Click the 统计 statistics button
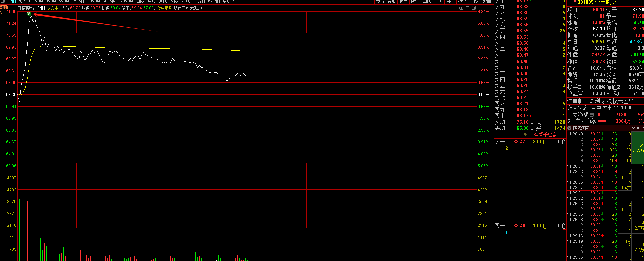This screenshot has width=644, height=261. click(415, 2)
